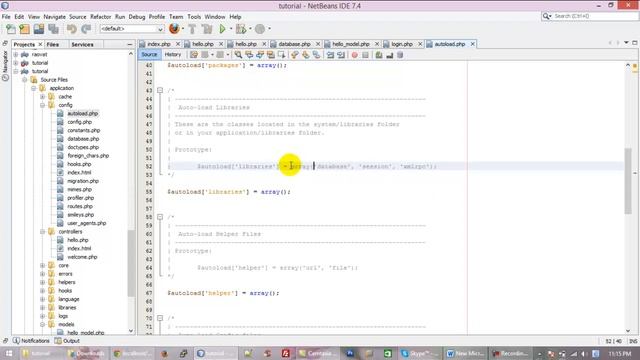Click the Open Project toolbar icon
Image resolution: width=640 pixels, height=360 pixels.
coord(39,29)
